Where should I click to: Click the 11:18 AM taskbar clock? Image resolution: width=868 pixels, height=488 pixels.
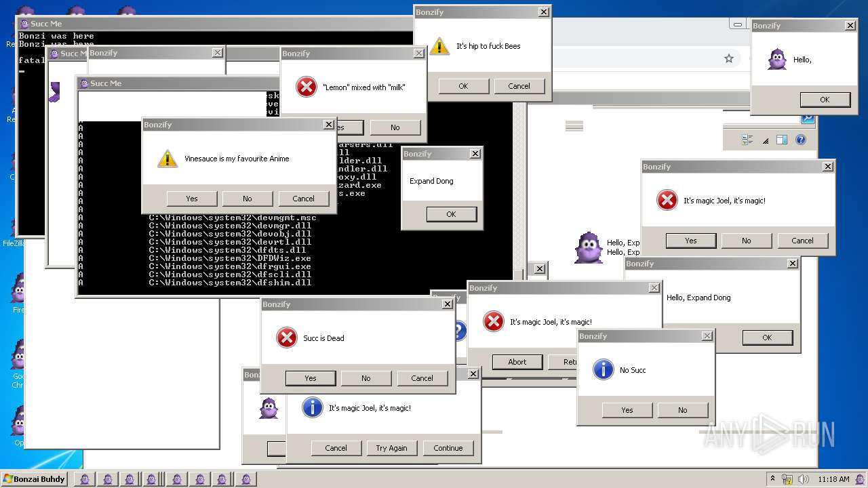(x=833, y=479)
